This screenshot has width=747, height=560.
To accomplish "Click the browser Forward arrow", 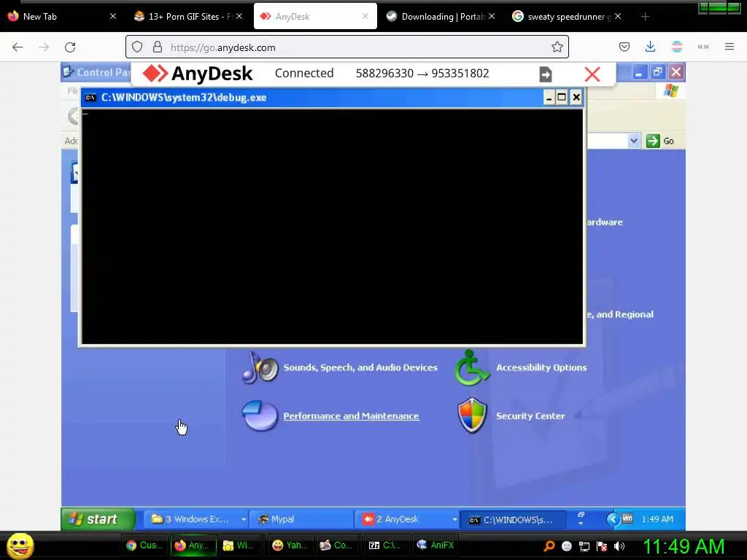I will point(44,47).
